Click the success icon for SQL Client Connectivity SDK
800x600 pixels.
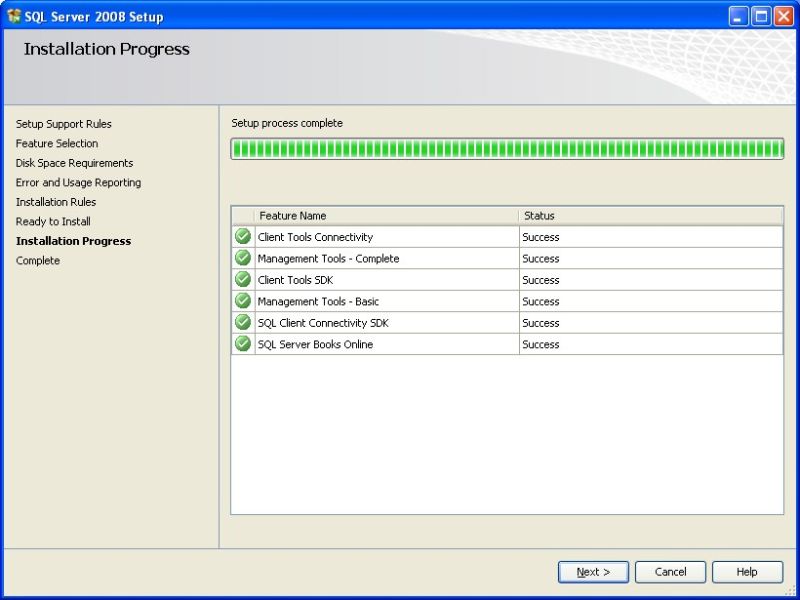pos(241,322)
